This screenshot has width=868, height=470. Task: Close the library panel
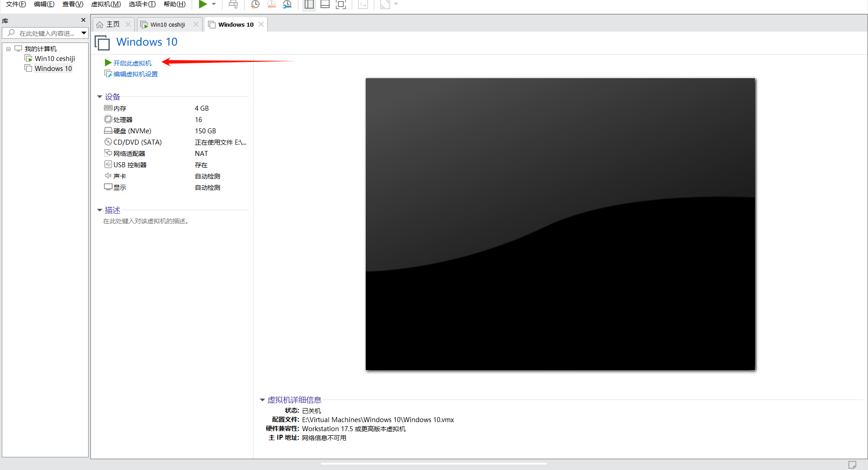coord(83,20)
